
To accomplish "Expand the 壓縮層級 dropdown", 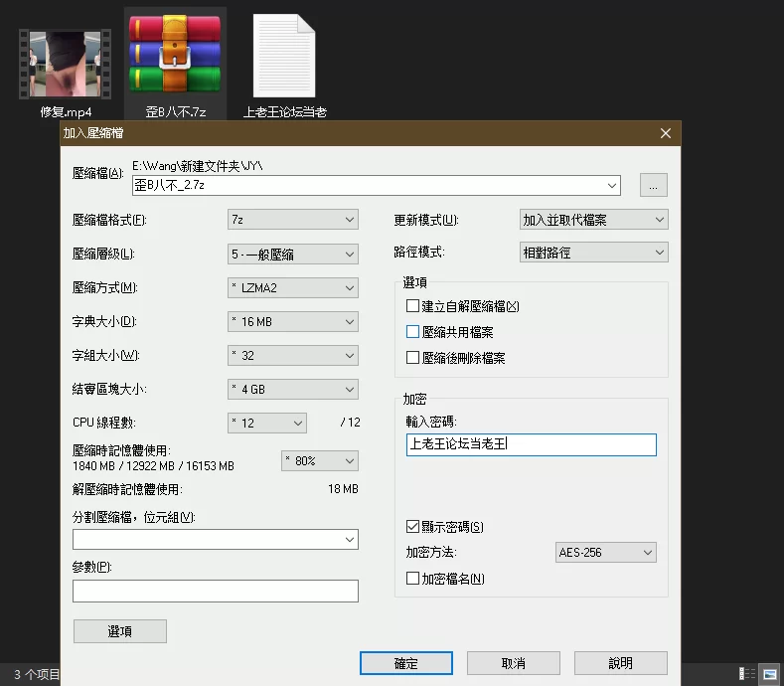I will pos(293,254).
